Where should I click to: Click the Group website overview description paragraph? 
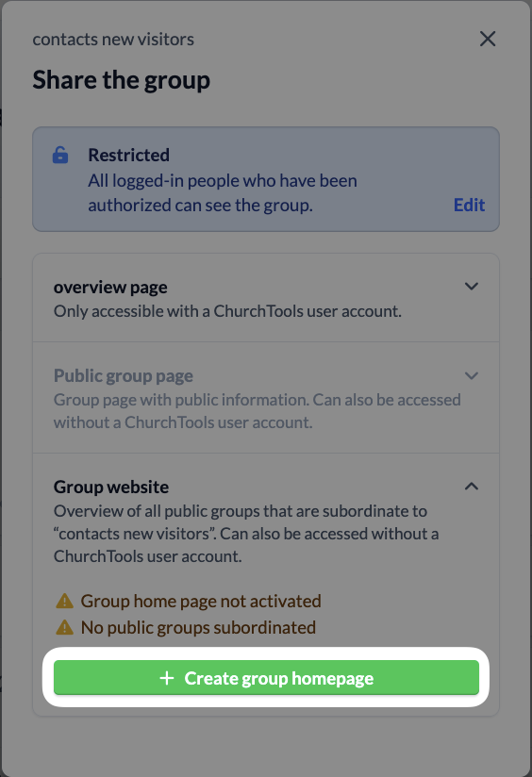point(246,534)
